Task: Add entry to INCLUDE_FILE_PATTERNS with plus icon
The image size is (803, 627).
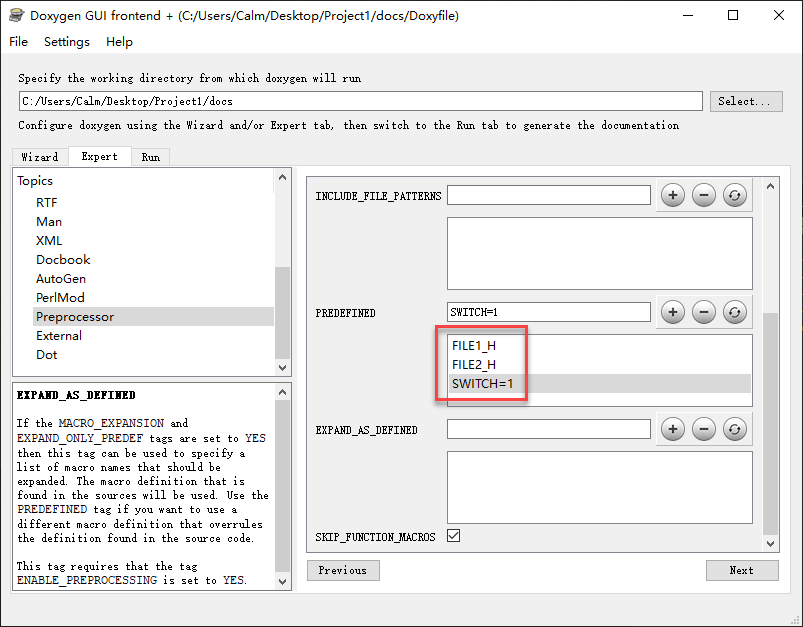Action: click(x=673, y=195)
